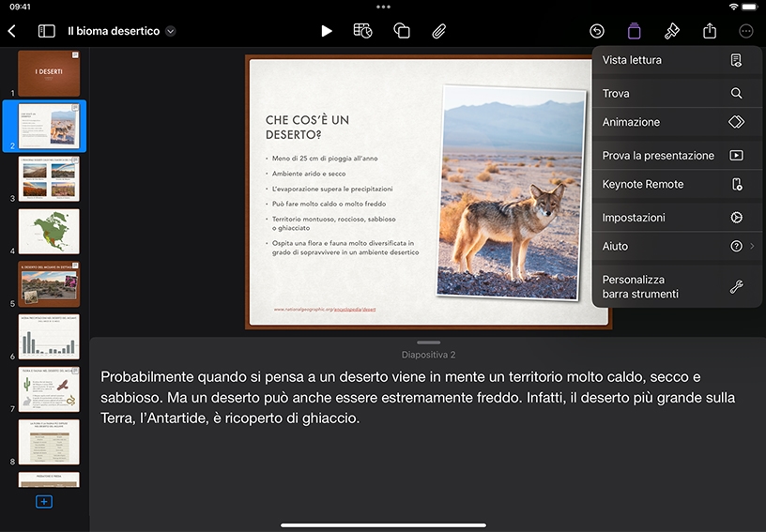Close the More options menu button
The height and width of the screenshot is (532, 766).
pos(745,31)
